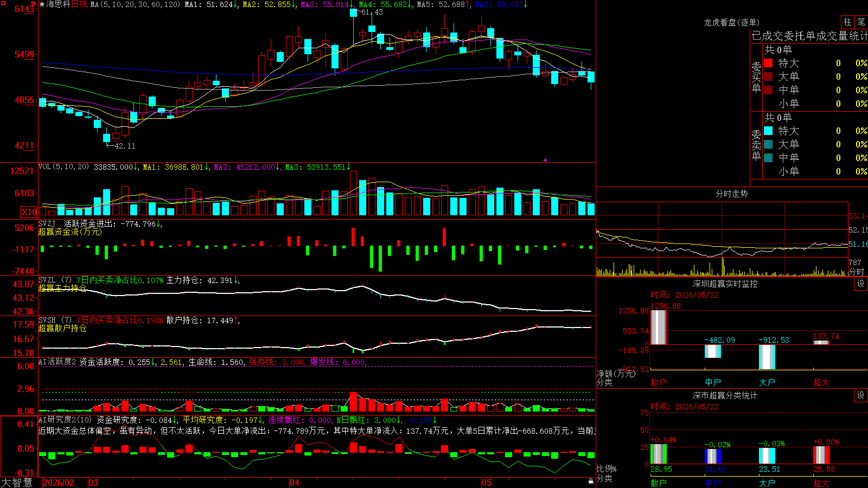Click the red 超大 ratio bar 25.88
Screen dimensions: 868x488
[x=821, y=455]
